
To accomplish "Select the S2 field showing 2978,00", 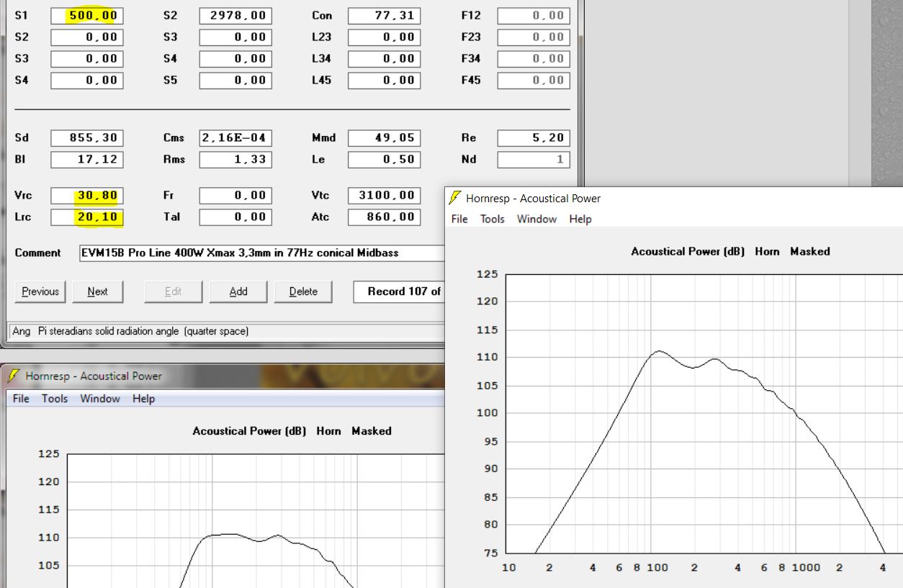I will 235,16.
